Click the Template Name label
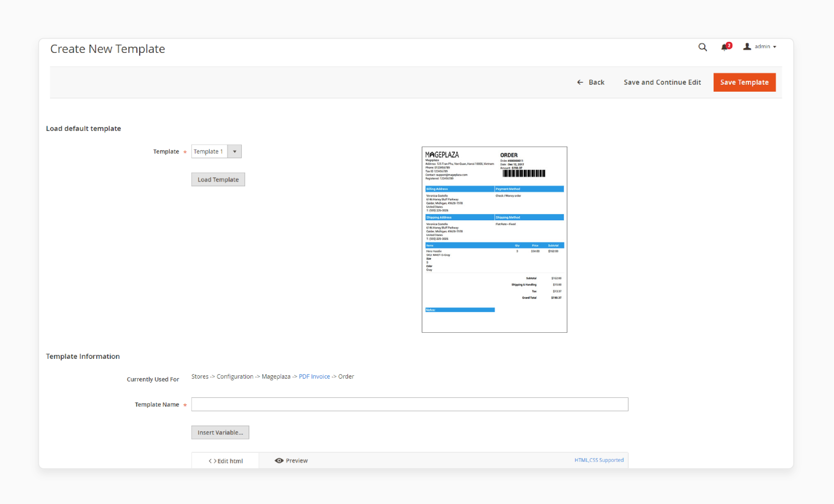Image resolution: width=834 pixels, height=504 pixels. pyautogui.click(x=157, y=404)
